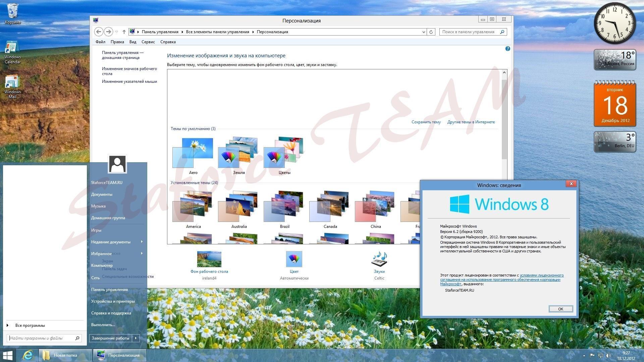Open Документы from the Start menu

click(x=102, y=194)
